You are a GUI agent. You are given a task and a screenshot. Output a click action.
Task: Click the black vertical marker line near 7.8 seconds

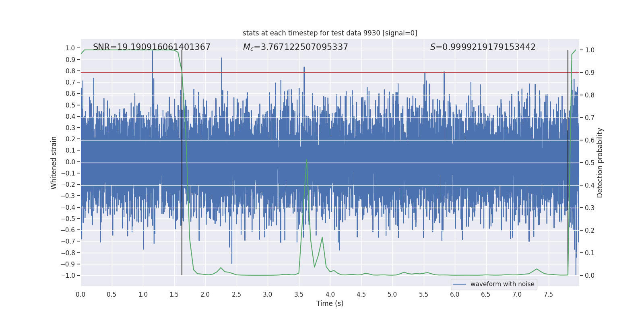568,163
